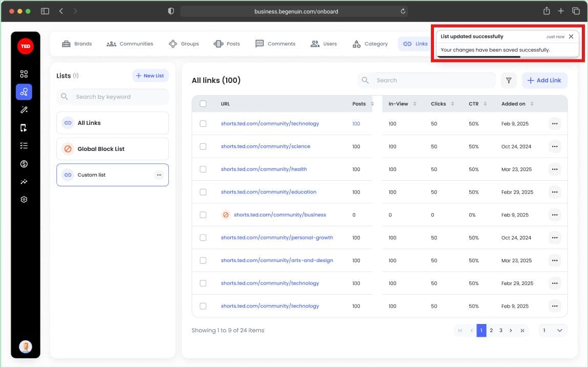Viewport: 588px width, 368px height.
Task: Open row actions for shorts.ted.com/community/personal-growth
Action: tap(555, 238)
